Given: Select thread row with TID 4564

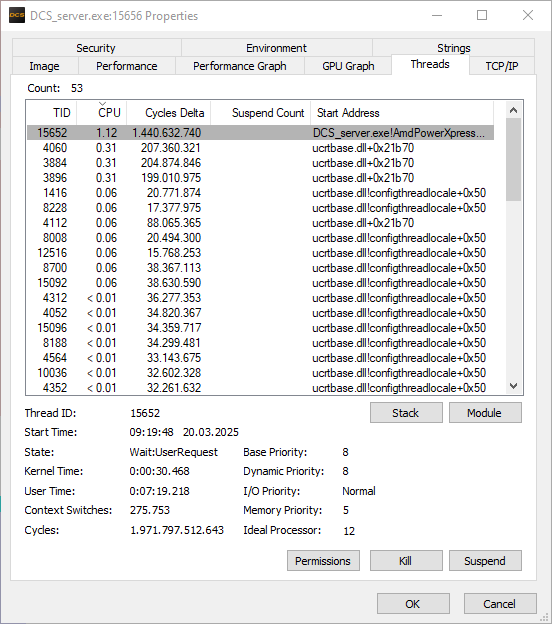Looking at the screenshot, I should [x=260, y=358].
